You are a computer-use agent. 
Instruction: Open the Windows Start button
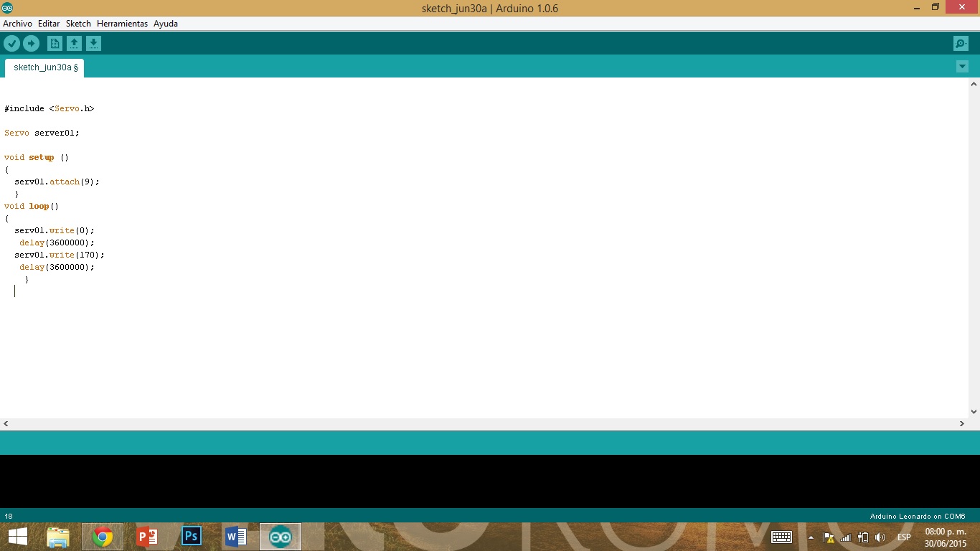(17, 537)
